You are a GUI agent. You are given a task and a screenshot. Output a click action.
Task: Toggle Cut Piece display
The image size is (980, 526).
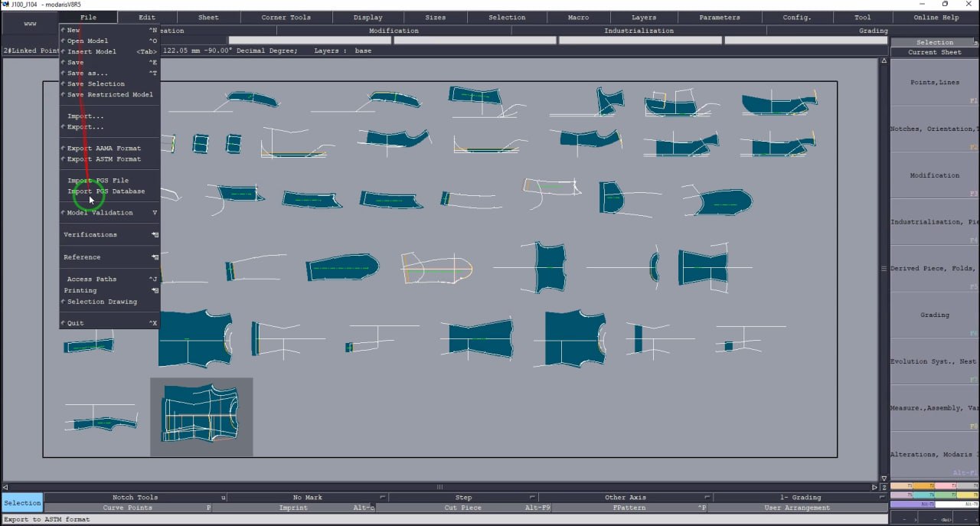463,508
